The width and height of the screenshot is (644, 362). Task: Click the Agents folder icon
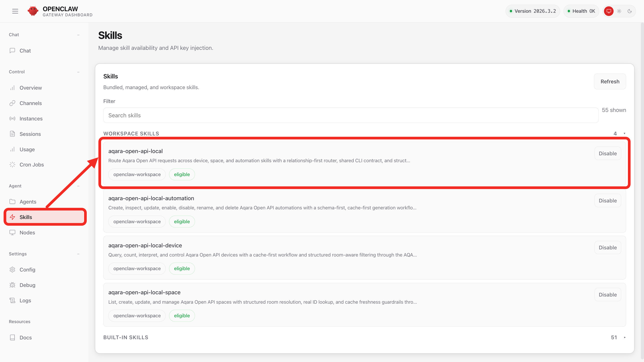[x=12, y=202]
